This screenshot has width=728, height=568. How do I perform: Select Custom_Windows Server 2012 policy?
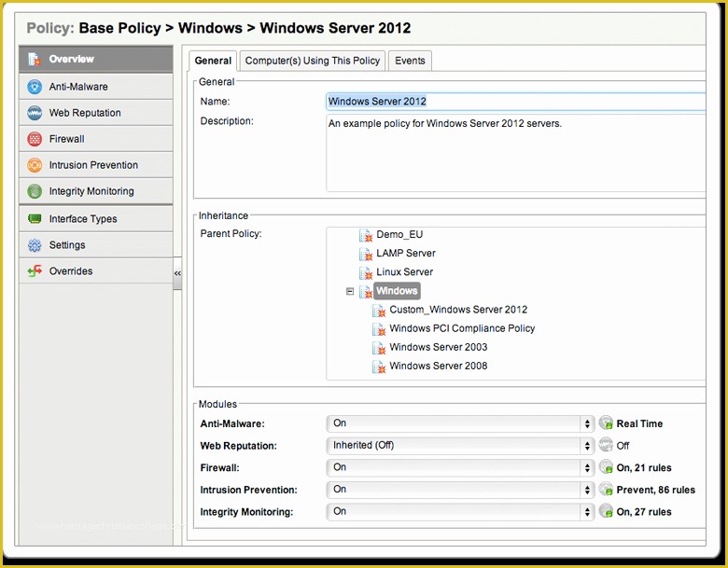pyautogui.click(x=458, y=310)
